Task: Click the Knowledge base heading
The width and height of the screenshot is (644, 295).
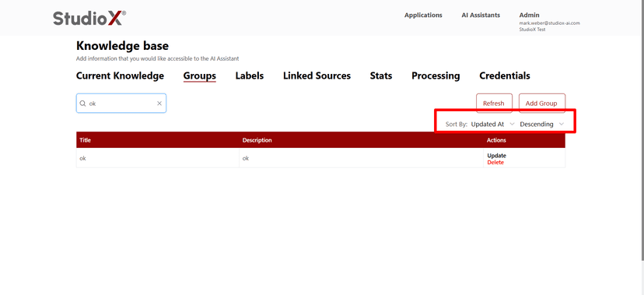Action: (x=122, y=46)
